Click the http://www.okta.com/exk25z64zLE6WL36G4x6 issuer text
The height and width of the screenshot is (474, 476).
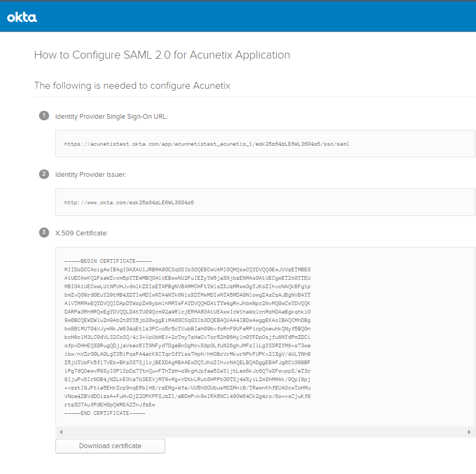(129, 203)
